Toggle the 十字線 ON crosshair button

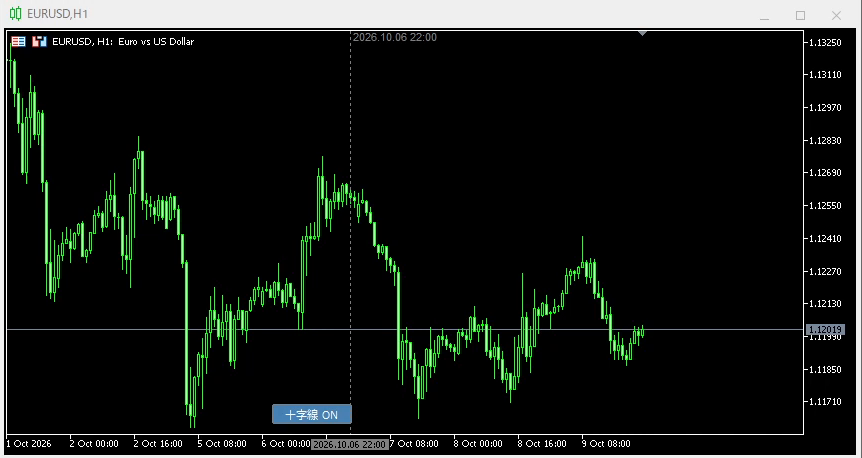[x=312, y=414]
